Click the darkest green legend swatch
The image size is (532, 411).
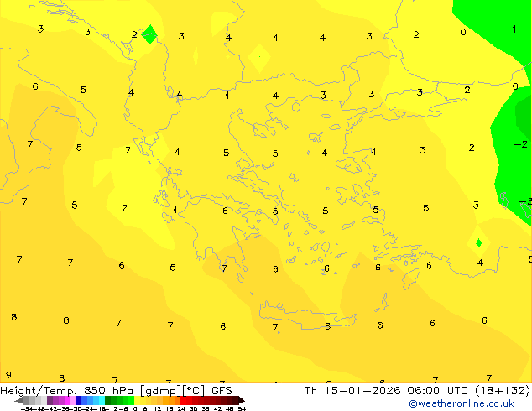108,400
